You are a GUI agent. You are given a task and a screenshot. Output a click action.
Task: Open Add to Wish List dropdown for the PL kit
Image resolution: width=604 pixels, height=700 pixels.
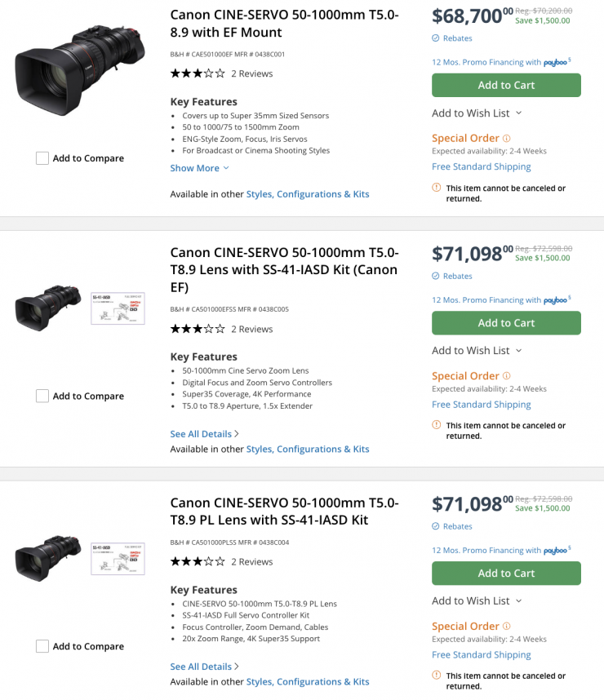click(477, 600)
